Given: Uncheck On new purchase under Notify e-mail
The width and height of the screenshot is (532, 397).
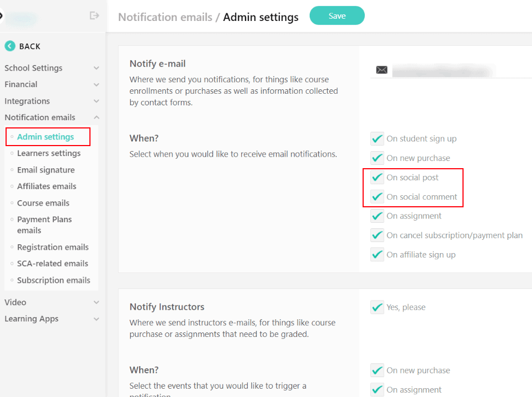Looking at the screenshot, I should point(377,158).
